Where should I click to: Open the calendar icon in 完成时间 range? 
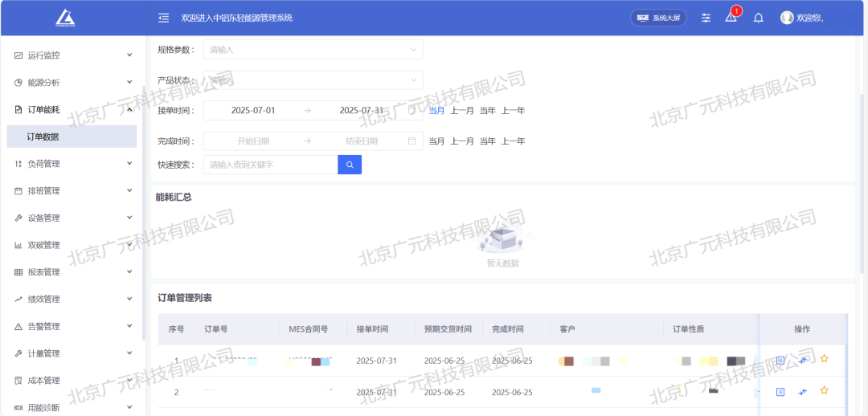[411, 141]
